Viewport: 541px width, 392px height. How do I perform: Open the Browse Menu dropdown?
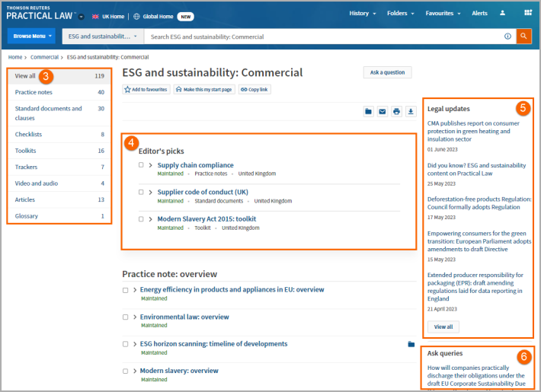pyautogui.click(x=31, y=36)
